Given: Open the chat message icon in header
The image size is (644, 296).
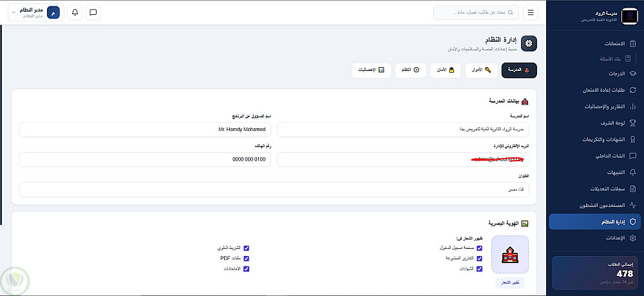Looking at the screenshot, I should [93, 12].
